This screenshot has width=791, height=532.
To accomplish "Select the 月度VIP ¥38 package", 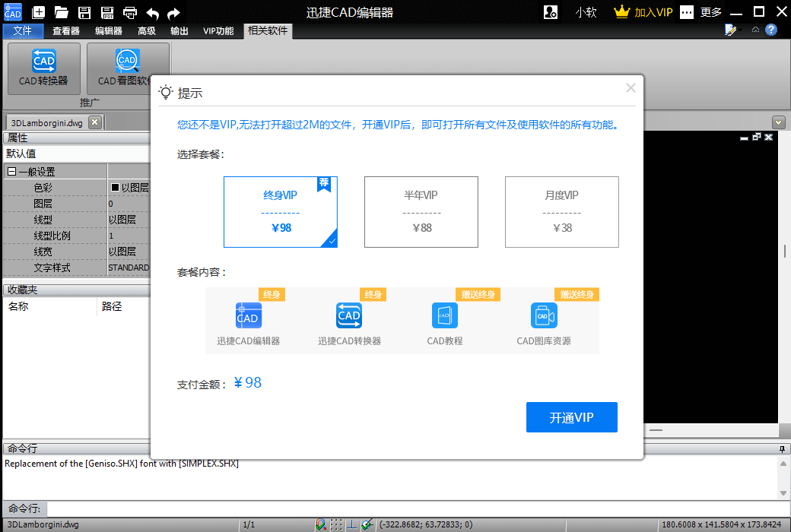I will click(562, 212).
